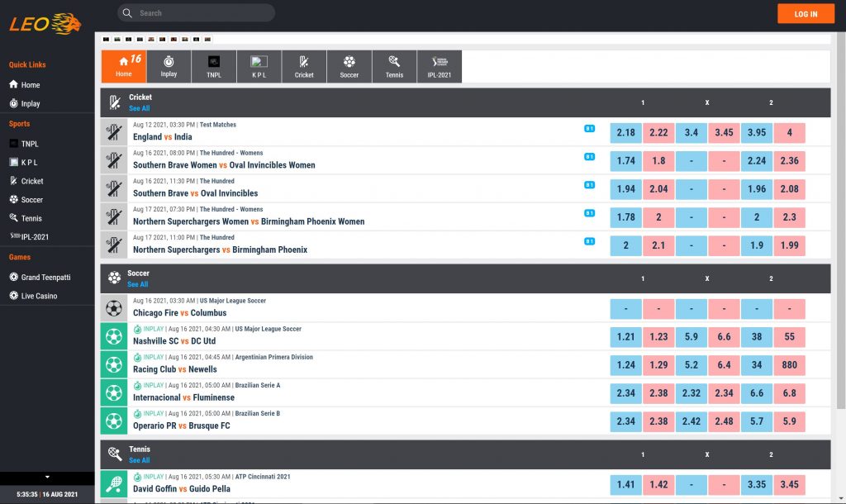Click the B1 badge on England vs India
846x504 pixels.
(x=589, y=129)
